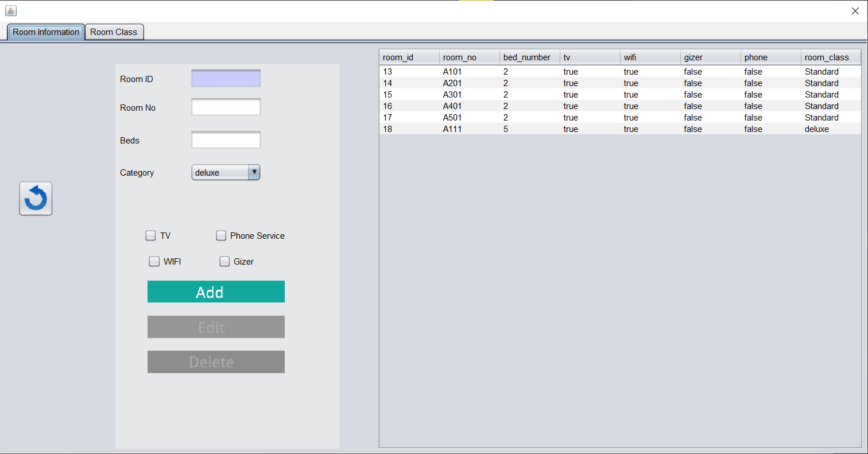Select the Room Information tab

point(46,32)
